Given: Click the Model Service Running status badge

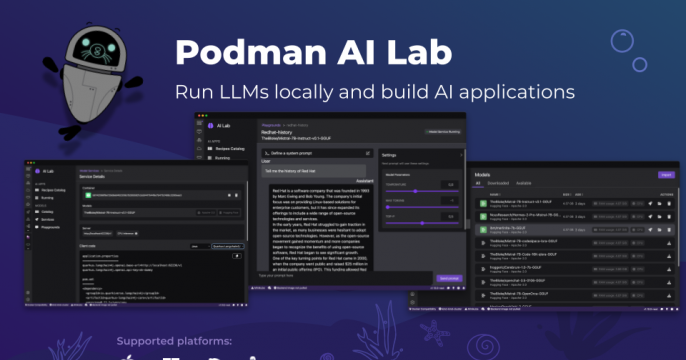Looking at the screenshot, I should tap(443, 132).
